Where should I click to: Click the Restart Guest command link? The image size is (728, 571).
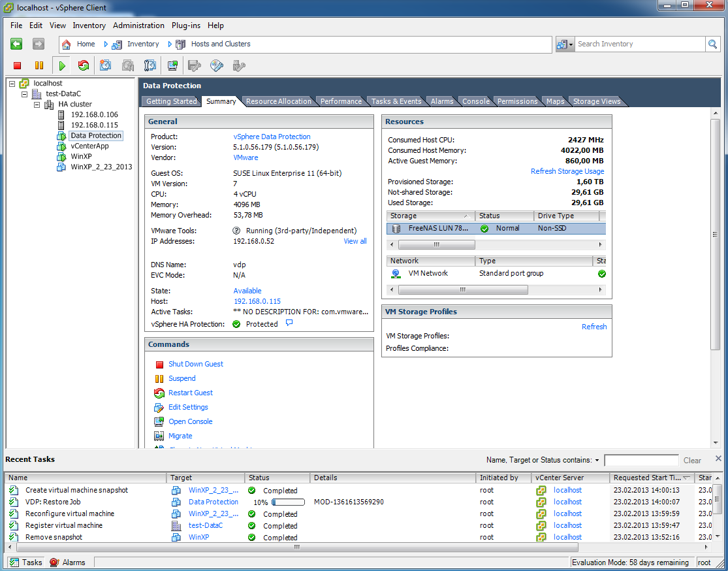coord(191,393)
